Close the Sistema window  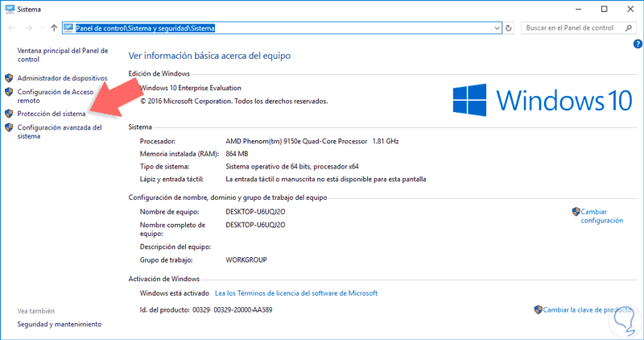[630, 9]
